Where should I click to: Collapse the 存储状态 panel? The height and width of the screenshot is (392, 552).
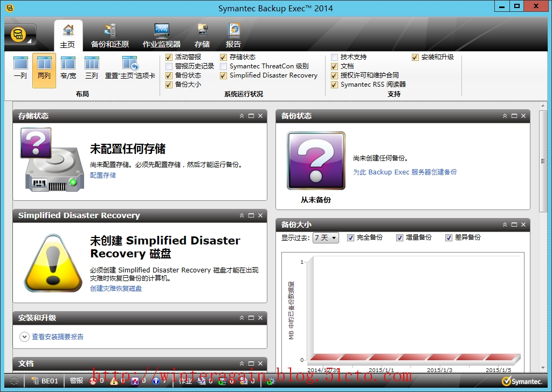241,116
